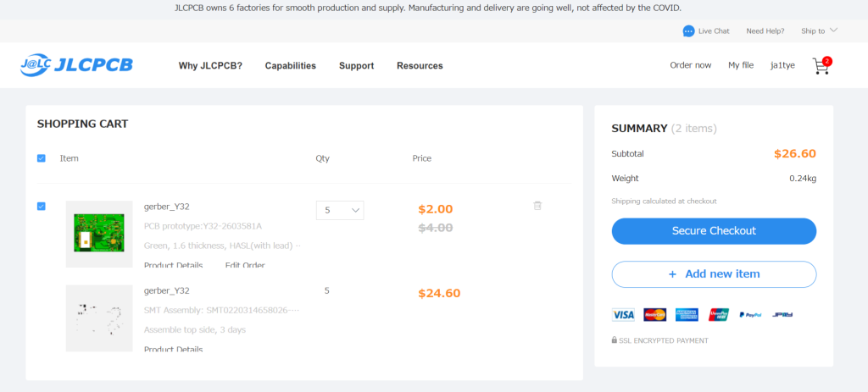Open the Why JLCPCB? menu
This screenshot has height=392, width=868.
coord(210,66)
